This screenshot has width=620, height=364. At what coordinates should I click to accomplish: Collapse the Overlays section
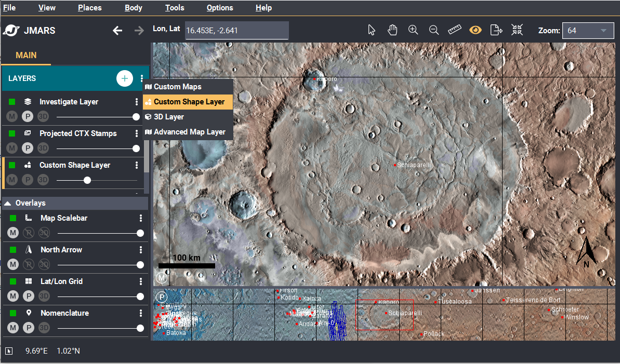pos(7,203)
